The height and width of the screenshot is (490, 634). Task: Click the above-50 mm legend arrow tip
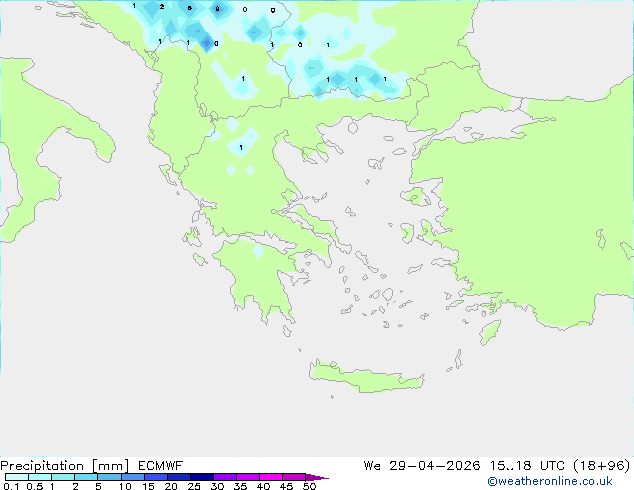317,477
